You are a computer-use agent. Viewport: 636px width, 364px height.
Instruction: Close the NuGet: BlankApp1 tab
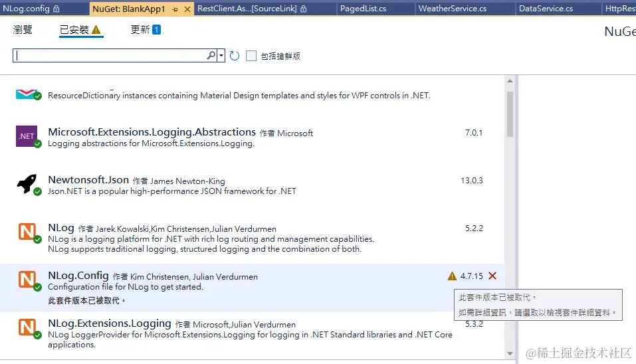pyautogui.click(x=187, y=9)
